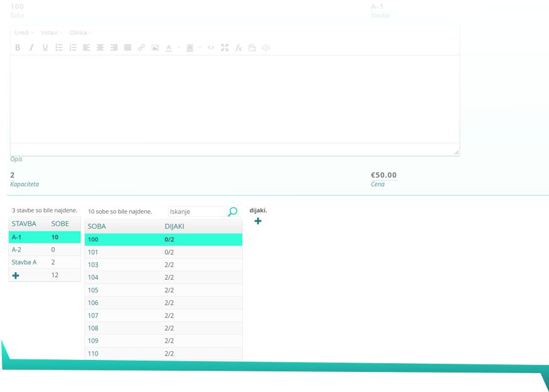This screenshot has height=392, width=549.
Task: Add a new student with plus icon
Action: (258, 221)
